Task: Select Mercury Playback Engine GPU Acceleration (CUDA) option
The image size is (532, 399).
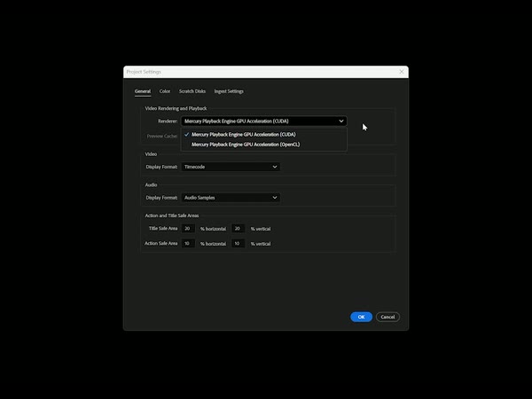Action: (x=264, y=135)
